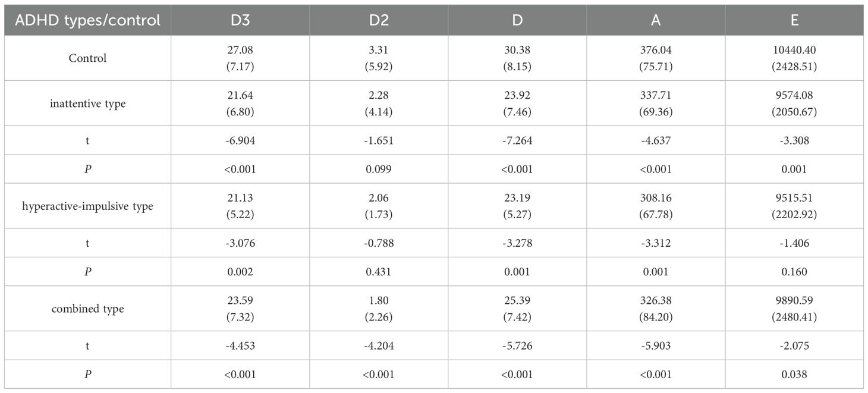Select the D column header
The image size is (868, 393).
pos(517,20)
